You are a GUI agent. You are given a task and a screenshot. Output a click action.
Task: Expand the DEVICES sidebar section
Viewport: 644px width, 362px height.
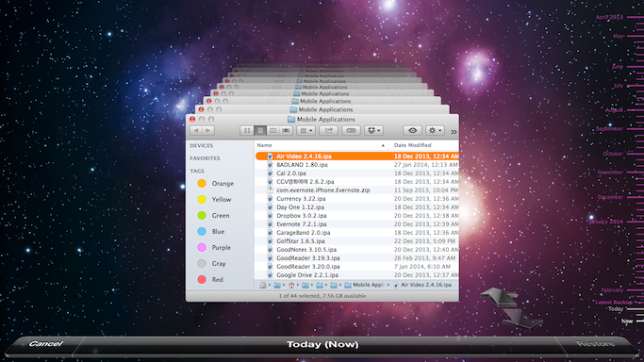tap(201, 146)
